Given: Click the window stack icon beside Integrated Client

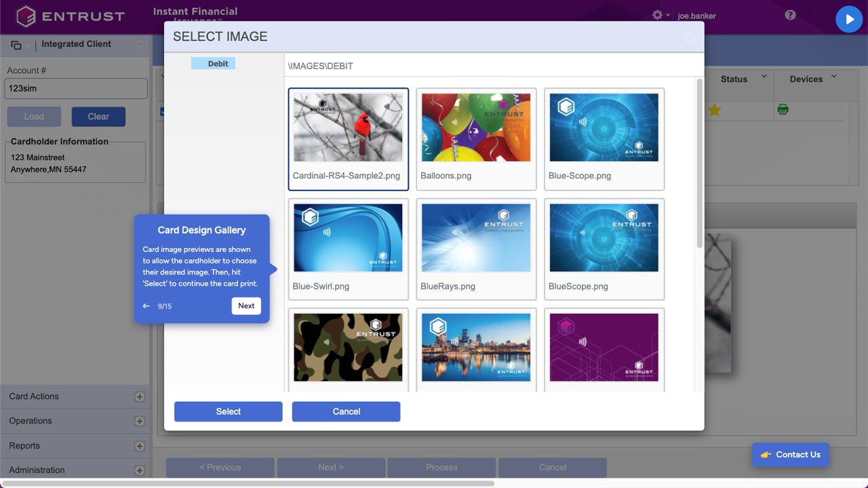Looking at the screenshot, I should pyautogui.click(x=16, y=45).
